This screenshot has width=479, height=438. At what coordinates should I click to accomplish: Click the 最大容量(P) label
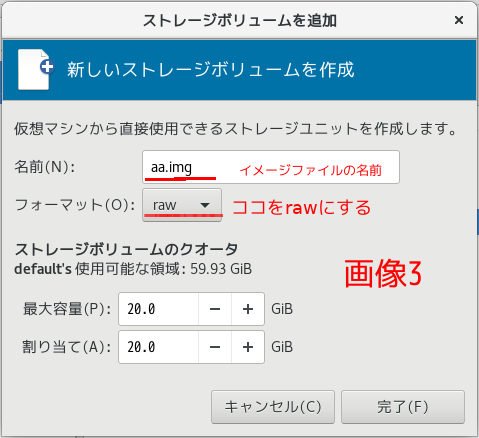[x=67, y=309]
